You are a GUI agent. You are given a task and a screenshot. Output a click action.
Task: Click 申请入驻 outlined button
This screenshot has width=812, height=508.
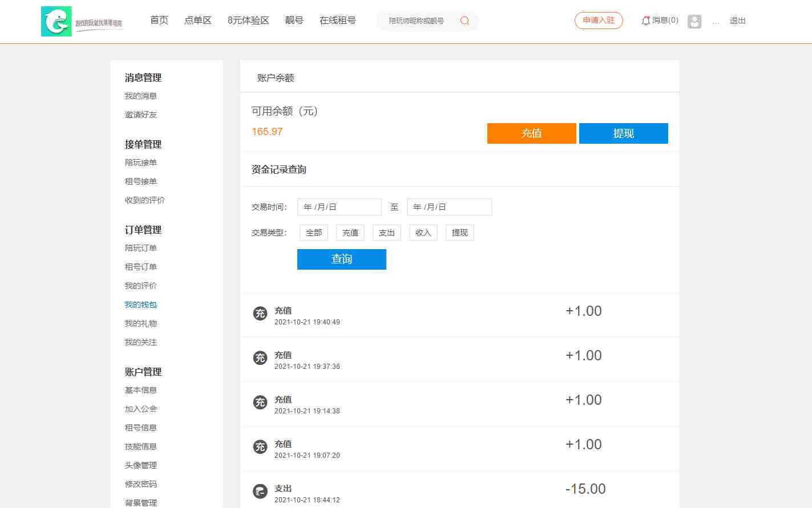click(599, 21)
